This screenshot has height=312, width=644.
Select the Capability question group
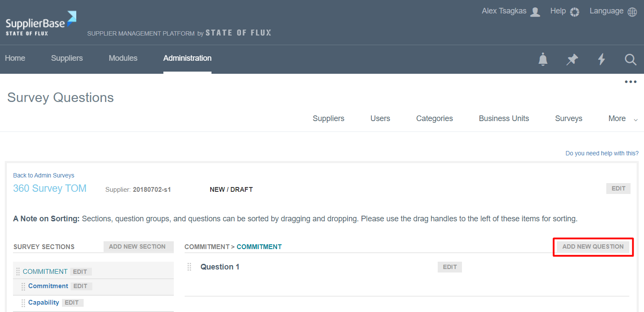pos(43,302)
